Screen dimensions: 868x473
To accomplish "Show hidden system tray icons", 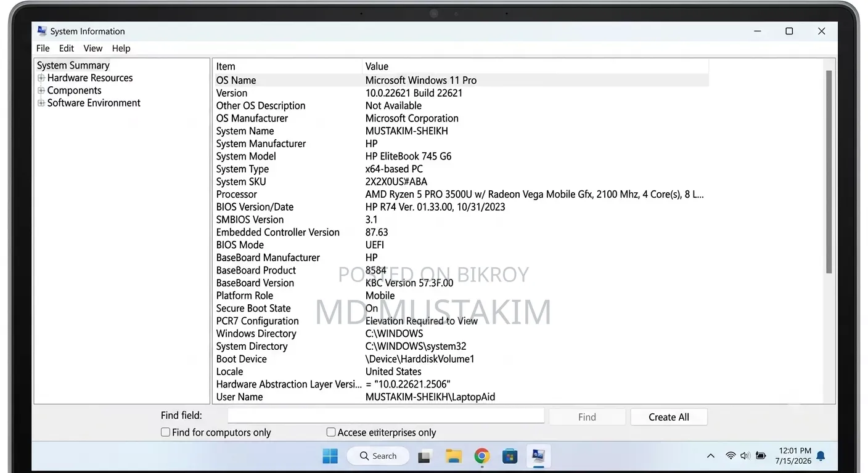I will coord(711,456).
